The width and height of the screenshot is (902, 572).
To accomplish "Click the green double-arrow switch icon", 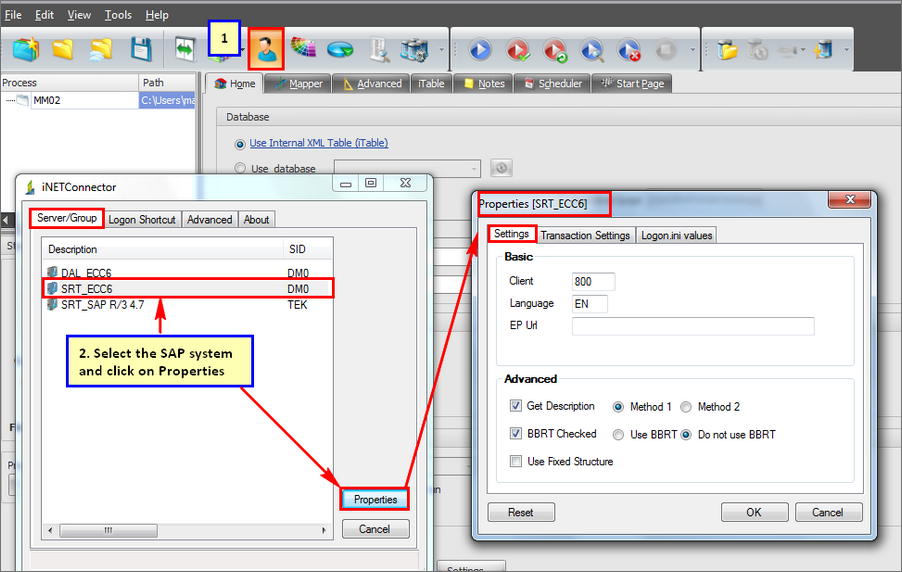I will coord(185,49).
